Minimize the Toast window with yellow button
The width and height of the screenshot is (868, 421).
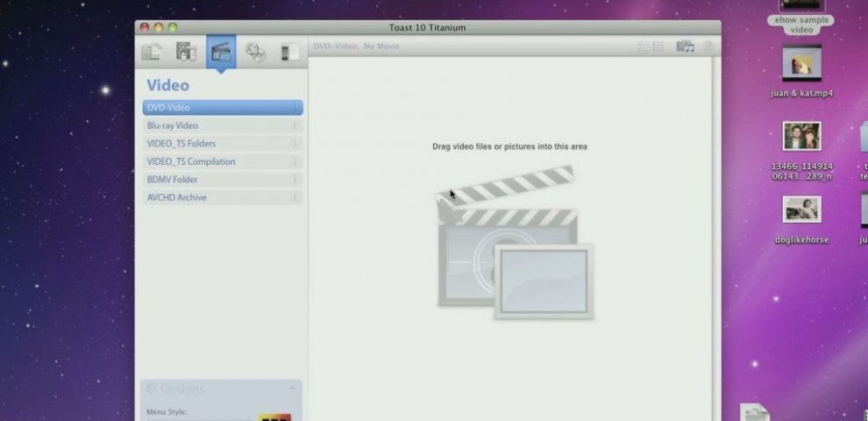point(159,28)
